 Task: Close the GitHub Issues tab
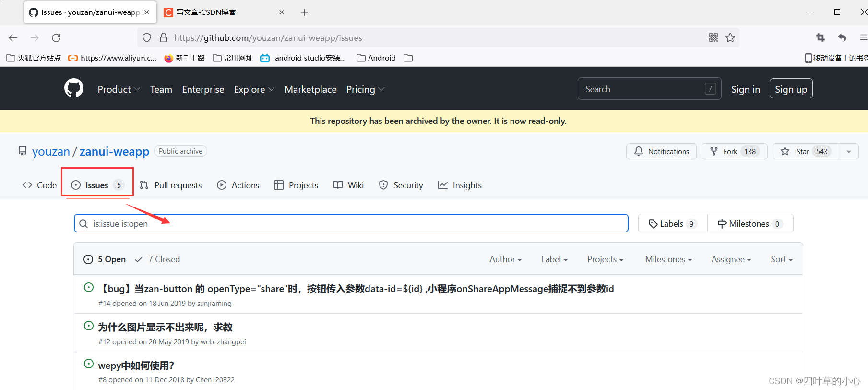coord(147,12)
